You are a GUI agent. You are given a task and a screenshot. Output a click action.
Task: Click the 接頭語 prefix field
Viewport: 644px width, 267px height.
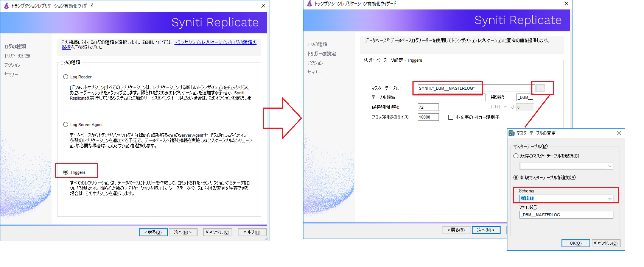pyautogui.click(x=525, y=97)
